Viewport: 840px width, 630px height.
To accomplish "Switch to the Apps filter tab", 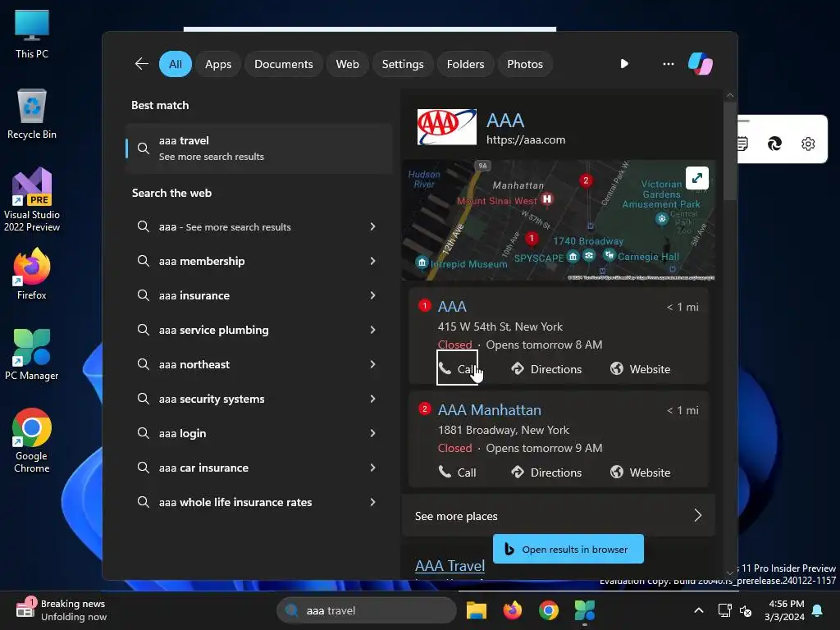I will coord(218,64).
